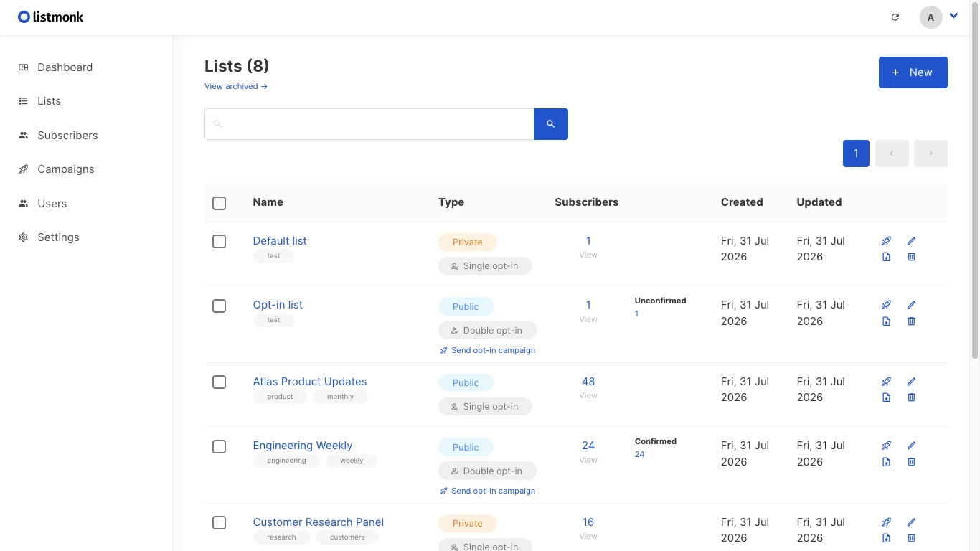Open Unconfirmed count 1 for Opt-in list

tap(636, 314)
